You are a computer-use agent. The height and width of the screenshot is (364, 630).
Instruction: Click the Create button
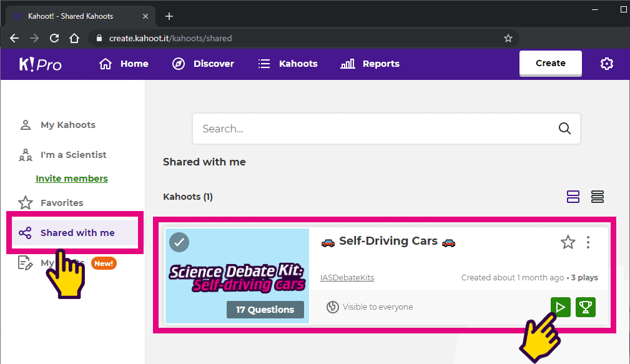551,63
